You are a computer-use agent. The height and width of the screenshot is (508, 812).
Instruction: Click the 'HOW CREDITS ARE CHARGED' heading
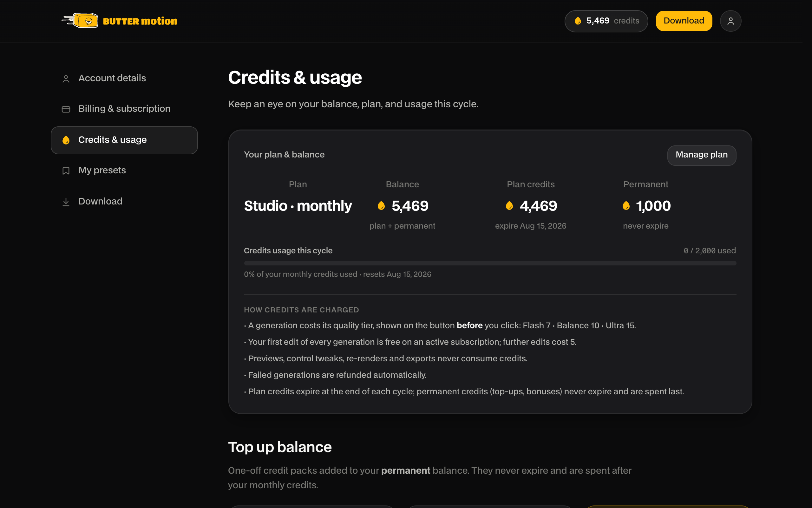point(301,310)
